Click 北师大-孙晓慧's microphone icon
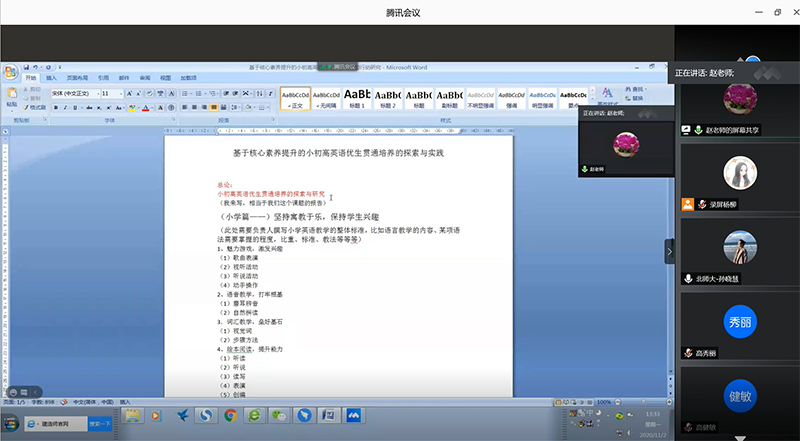Viewport: 800px width, 441px height. pyautogui.click(x=687, y=279)
